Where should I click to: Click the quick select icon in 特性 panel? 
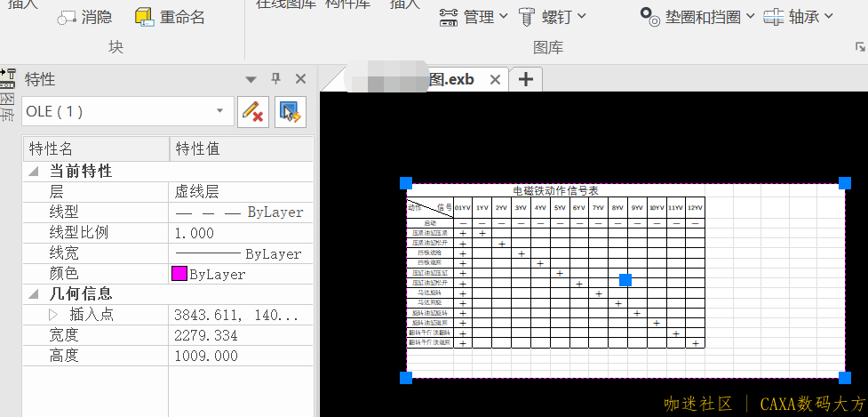click(x=291, y=111)
